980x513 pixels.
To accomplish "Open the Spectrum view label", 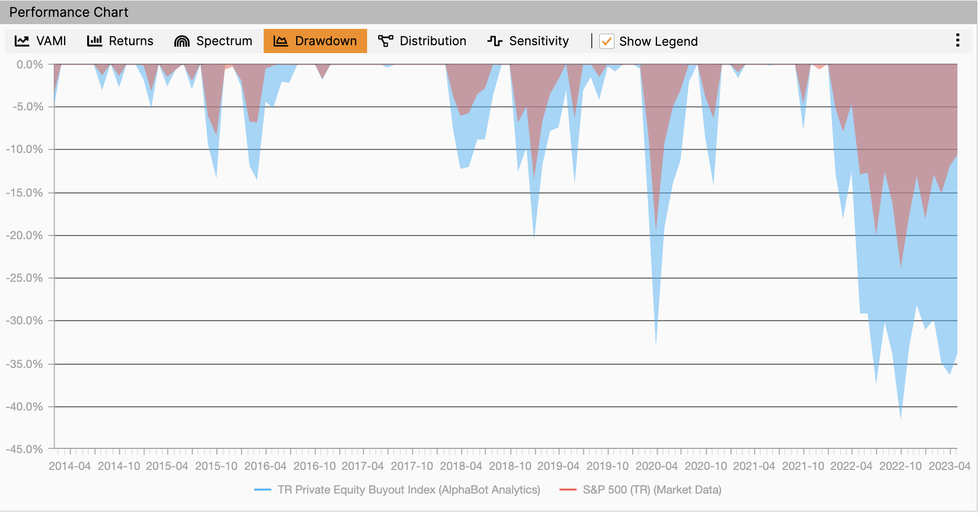I will (224, 41).
